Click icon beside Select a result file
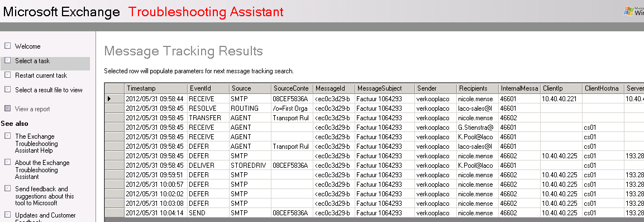Image resolution: width=644 pixels, height=222 pixels. (x=7, y=89)
